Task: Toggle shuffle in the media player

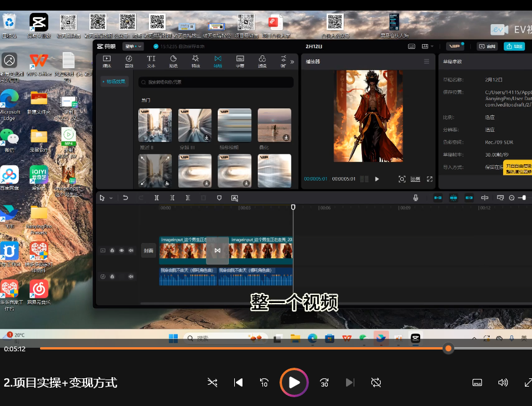Action: point(212,382)
